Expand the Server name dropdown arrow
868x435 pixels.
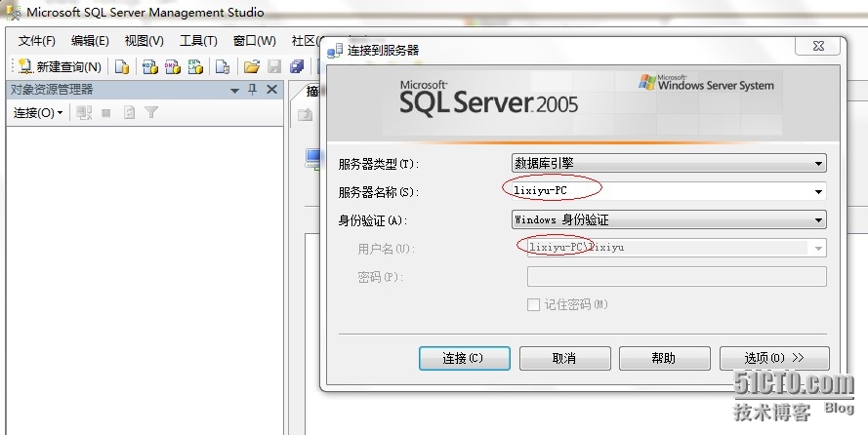coord(818,192)
